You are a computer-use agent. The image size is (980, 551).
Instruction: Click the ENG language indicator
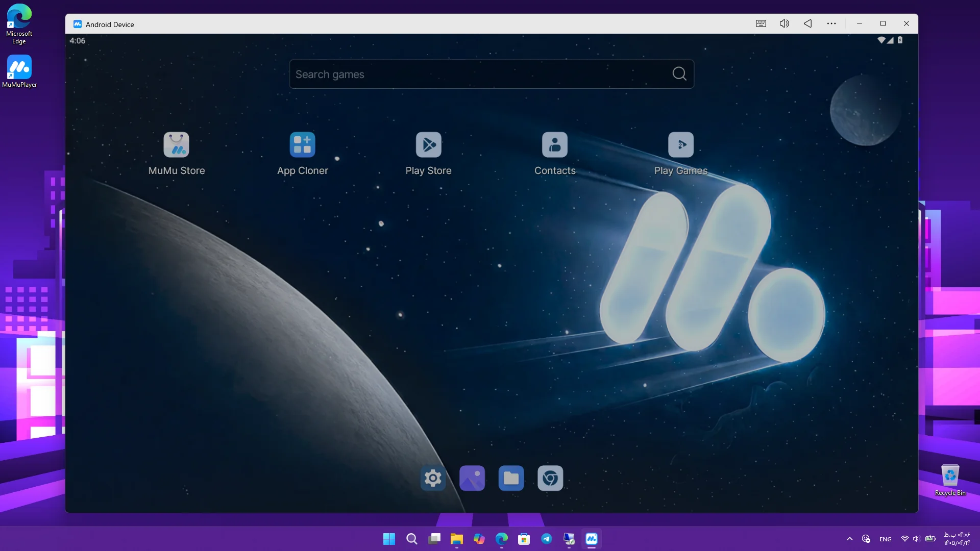pos(886,539)
